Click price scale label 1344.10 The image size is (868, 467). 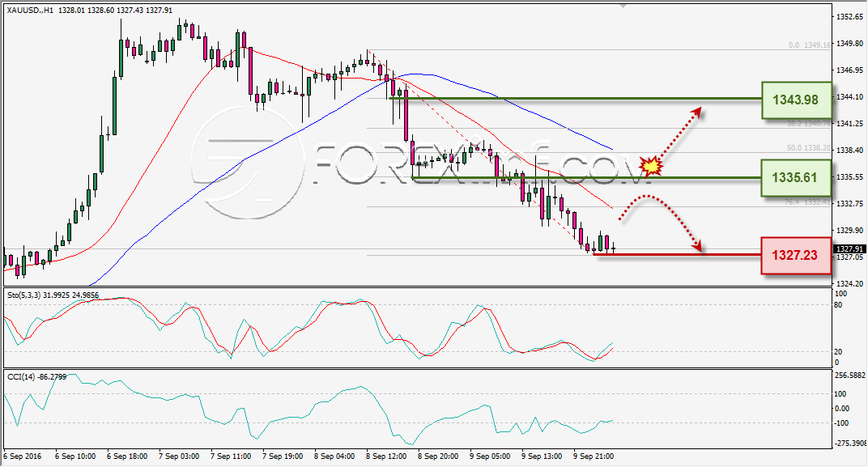tap(849, 97)
